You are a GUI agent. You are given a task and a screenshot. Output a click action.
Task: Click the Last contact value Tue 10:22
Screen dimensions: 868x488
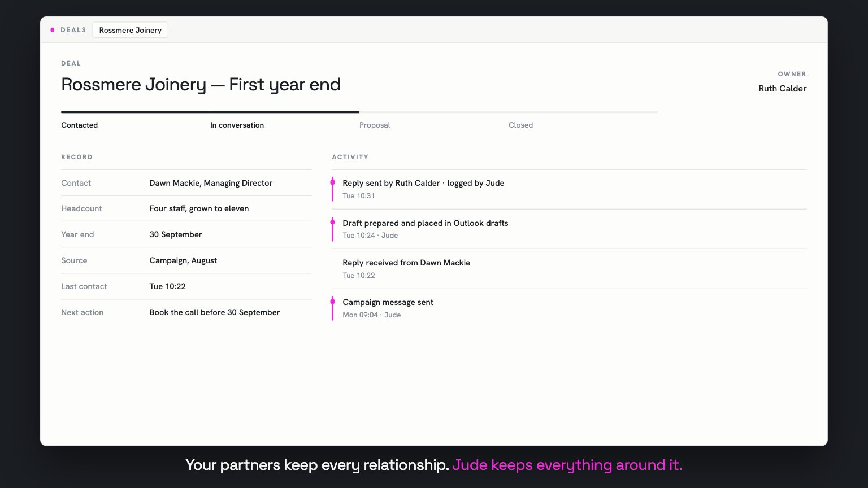[x=167, y=286]
